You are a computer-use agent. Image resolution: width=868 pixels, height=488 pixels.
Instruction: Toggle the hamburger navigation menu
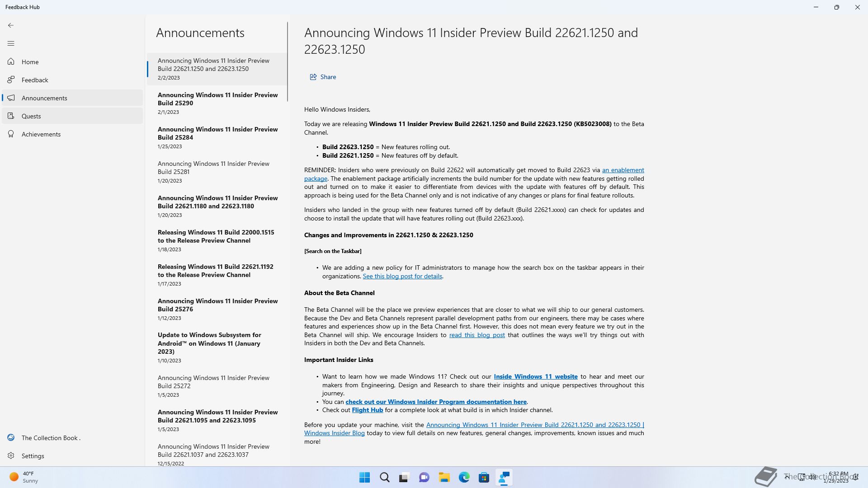pyautogui.click(x=11, y=43)
